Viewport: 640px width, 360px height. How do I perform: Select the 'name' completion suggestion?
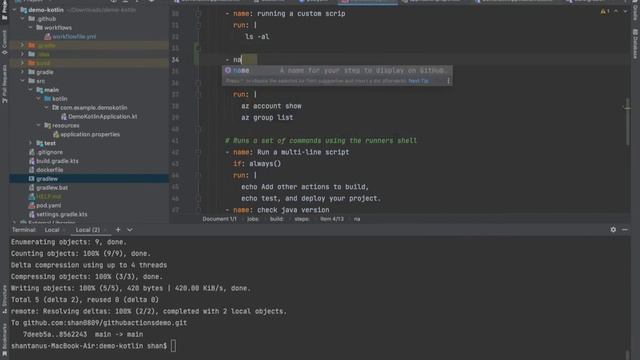click(x=337, y=71)
